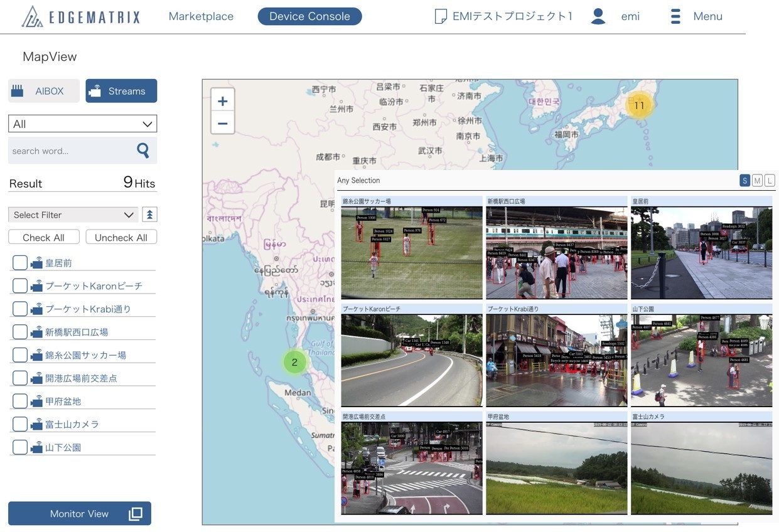Click the Check All button
Screen dimensions: 779x532
[43, 237]
